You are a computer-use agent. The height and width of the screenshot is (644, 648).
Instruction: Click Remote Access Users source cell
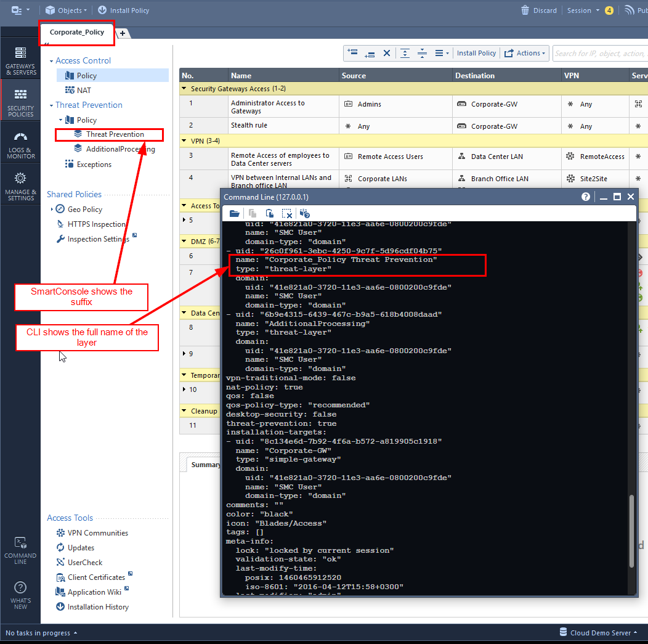[x=395, y=159]
